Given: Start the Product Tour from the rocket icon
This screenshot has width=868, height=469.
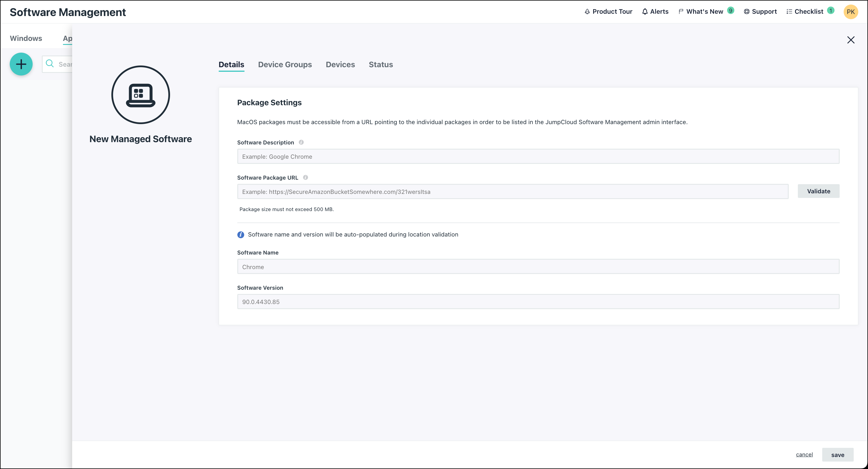Looking at the screenshot, I should pyautogui.click(x=587, y=11).
